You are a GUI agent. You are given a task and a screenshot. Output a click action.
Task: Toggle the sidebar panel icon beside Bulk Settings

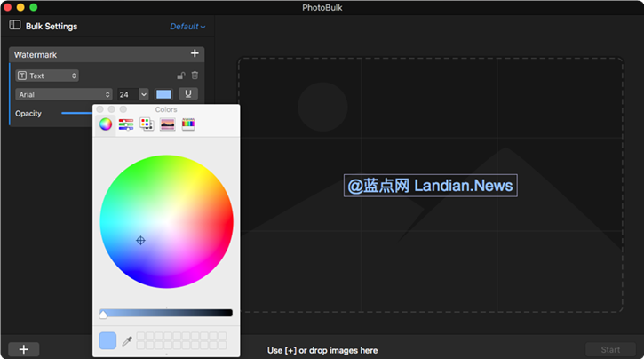[15, 26]
